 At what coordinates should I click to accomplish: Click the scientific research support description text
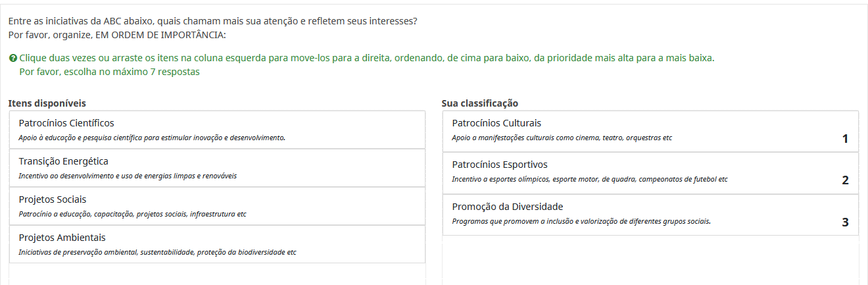(x=152, y=138)
